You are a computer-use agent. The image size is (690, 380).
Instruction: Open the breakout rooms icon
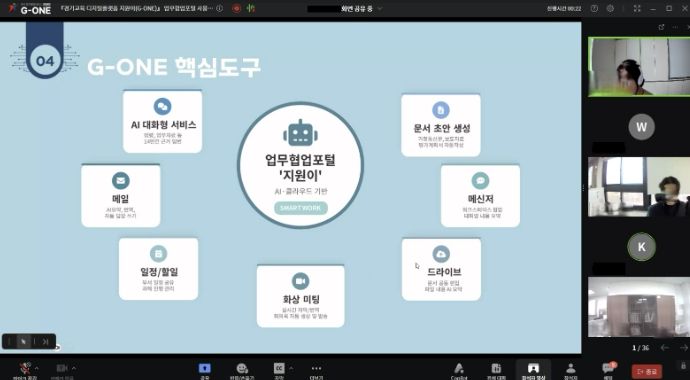[496, 368]
